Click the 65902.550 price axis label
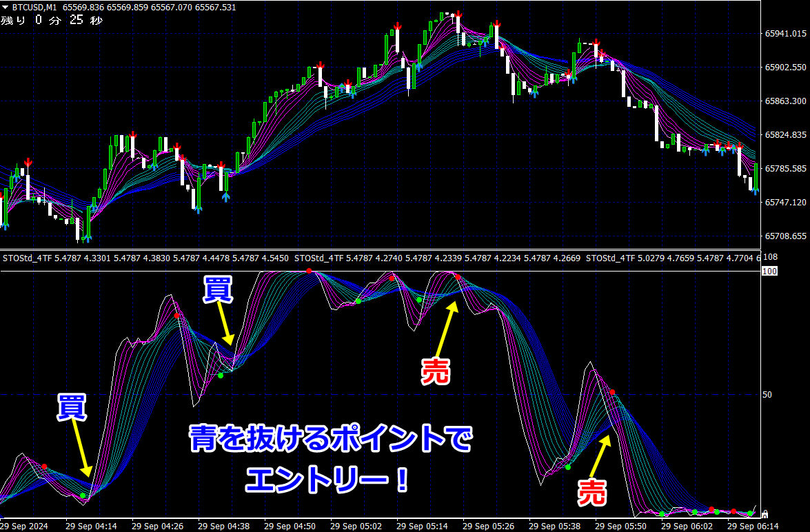 pos(785,67)
